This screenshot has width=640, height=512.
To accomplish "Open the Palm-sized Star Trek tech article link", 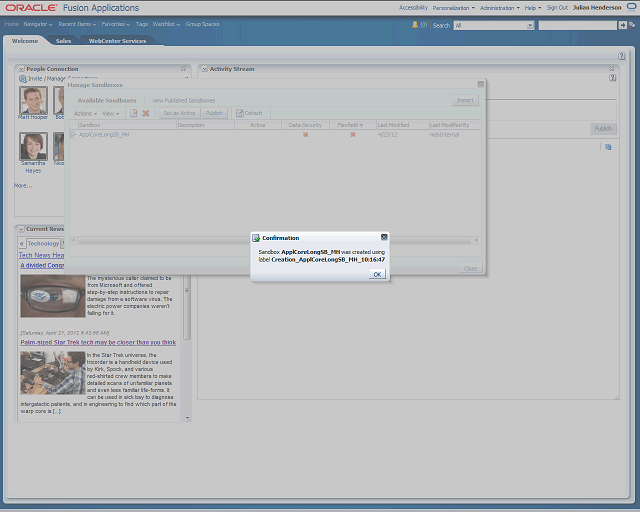I will tap(98, 342).
